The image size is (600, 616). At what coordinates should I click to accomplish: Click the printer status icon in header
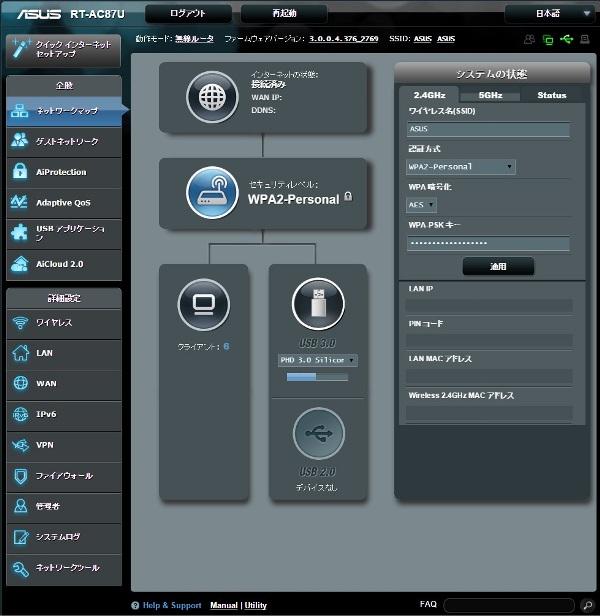[x=585, y=39]
